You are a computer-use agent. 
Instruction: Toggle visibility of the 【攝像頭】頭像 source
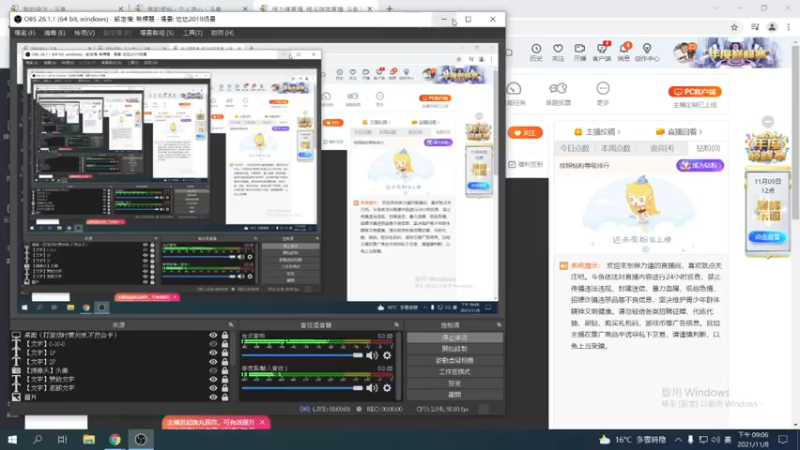213,370
